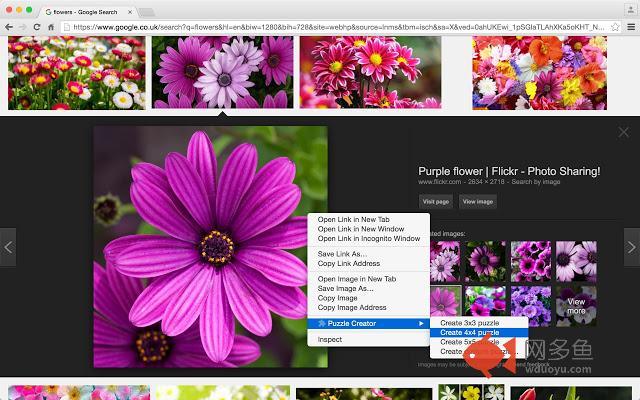Choose Copy Link Address

pyautogui.click(x=369, y=263)
